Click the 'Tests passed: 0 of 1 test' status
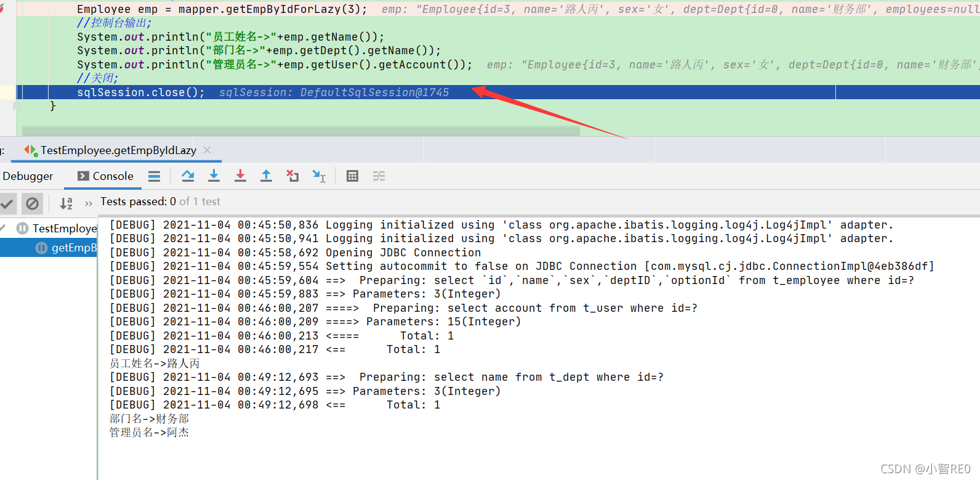 coord(160,201)
